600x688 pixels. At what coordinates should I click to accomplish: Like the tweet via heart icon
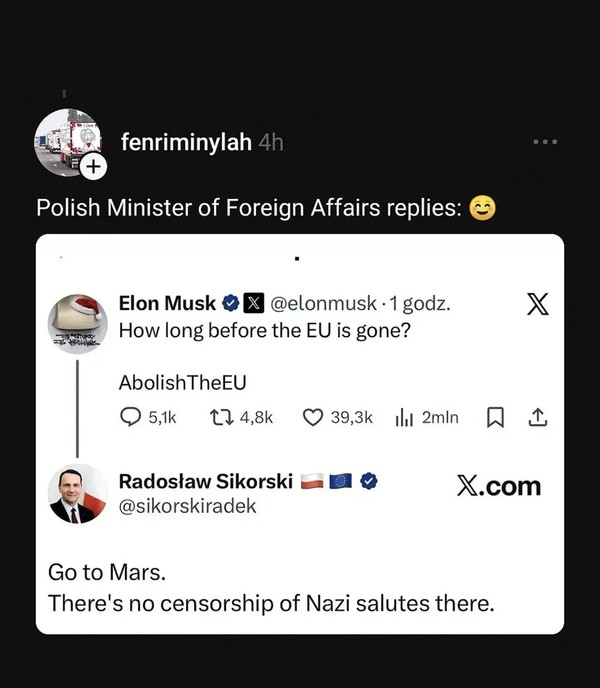[x=312, y=417]
